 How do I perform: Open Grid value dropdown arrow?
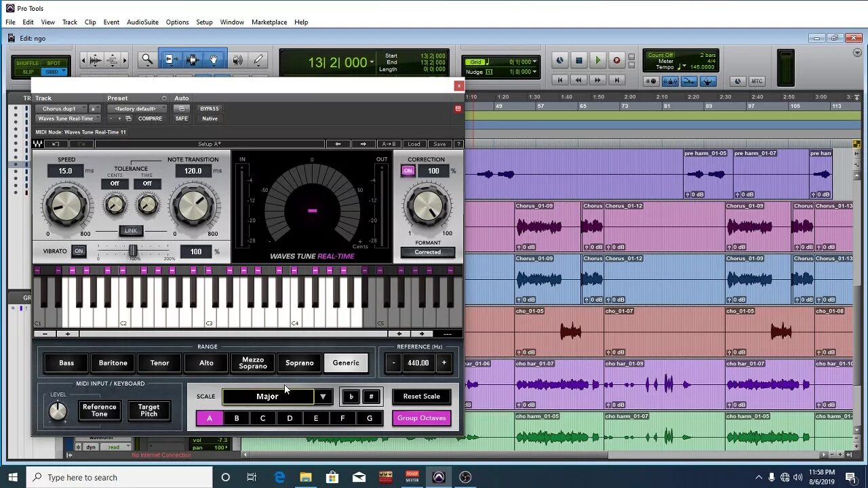point(534,62)
